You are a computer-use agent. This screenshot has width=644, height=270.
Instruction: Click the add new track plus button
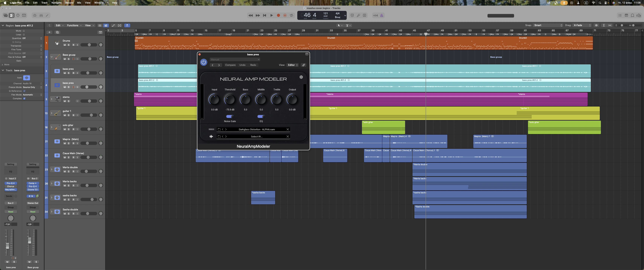tap(49, 32)
